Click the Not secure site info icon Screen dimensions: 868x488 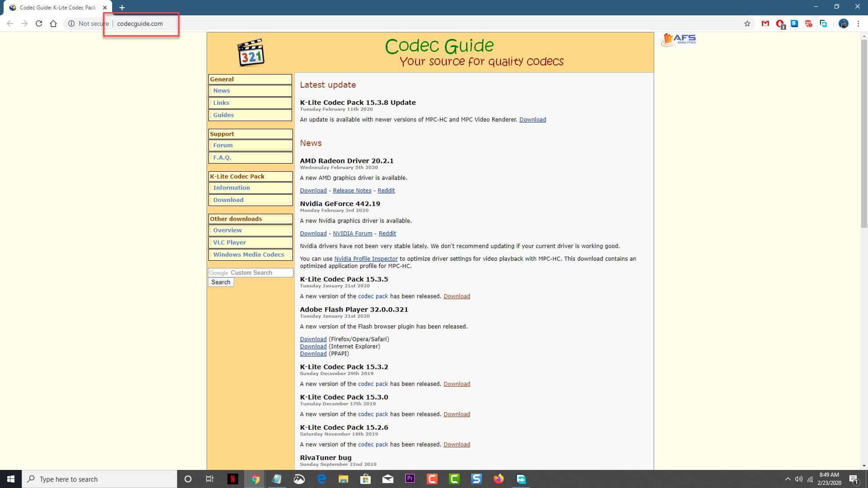[71, 23]
